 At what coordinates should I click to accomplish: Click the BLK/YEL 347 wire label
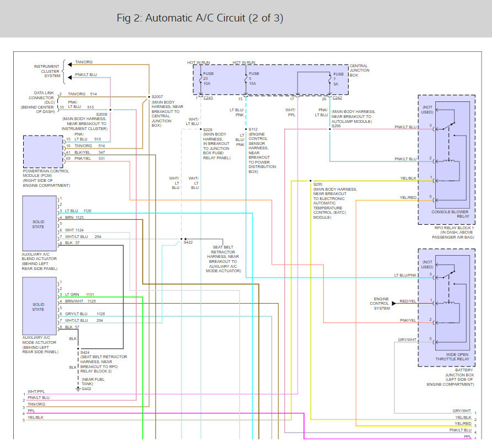pyautogui.click(x=89, y=153)
